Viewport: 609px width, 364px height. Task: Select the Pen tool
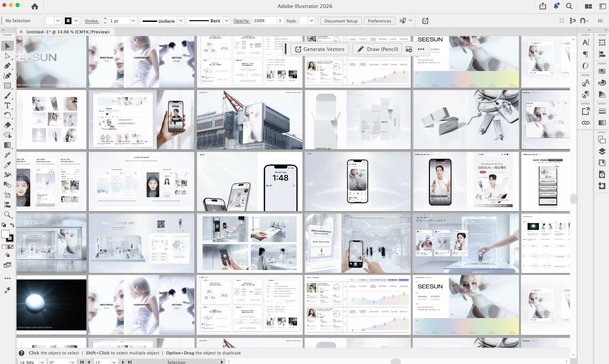[7, 66]
